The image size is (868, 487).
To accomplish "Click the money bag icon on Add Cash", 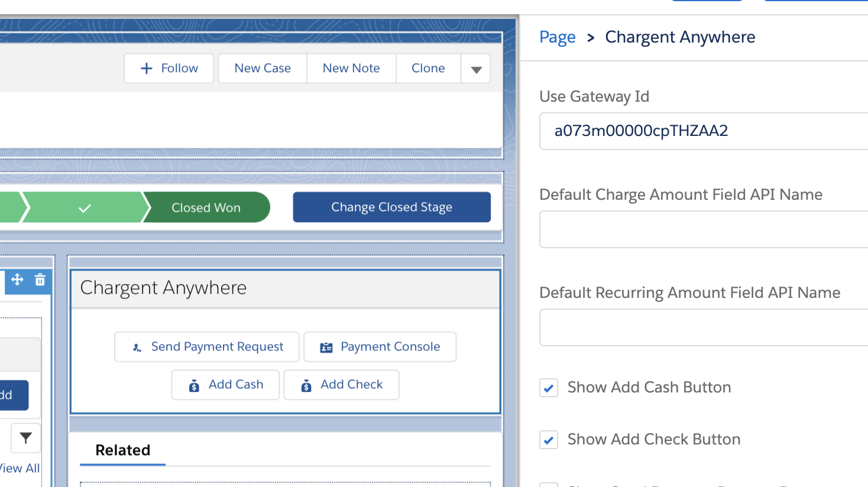I will click(x=195, y=385).
